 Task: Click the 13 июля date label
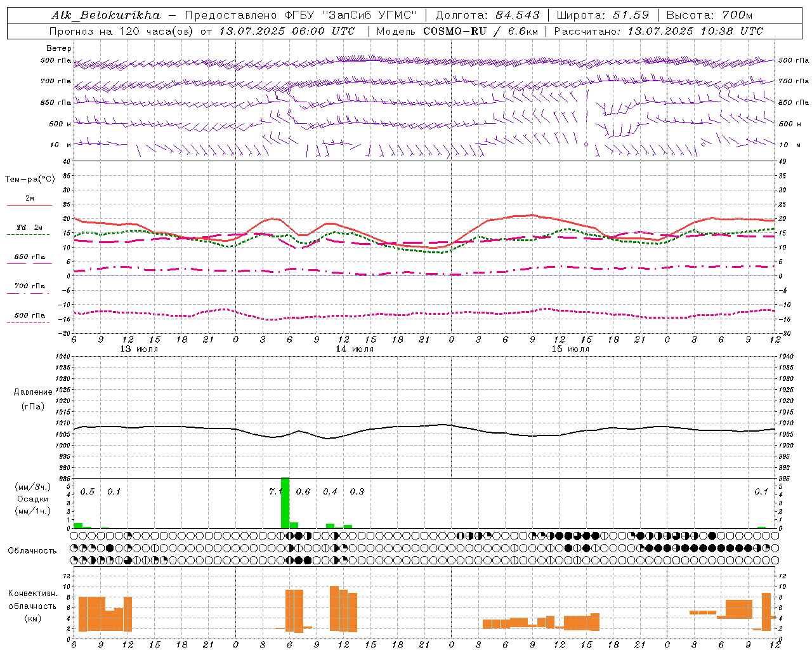pos(139,349)
